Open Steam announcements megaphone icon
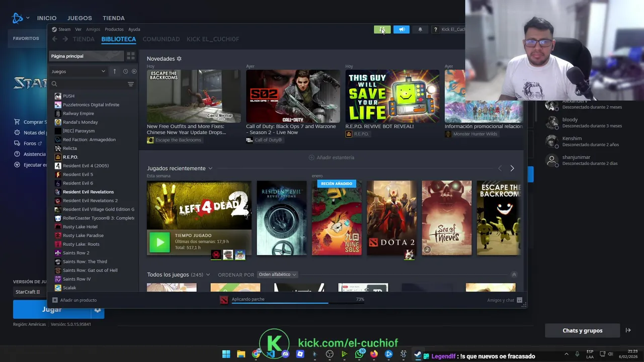The image size is (644, 362). coord(401,30)
